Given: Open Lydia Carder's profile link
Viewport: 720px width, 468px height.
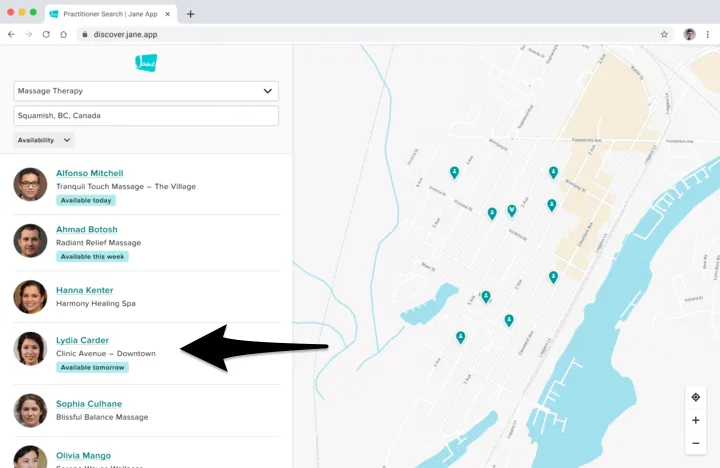Looking at the screenshot, I should point(82,340).
